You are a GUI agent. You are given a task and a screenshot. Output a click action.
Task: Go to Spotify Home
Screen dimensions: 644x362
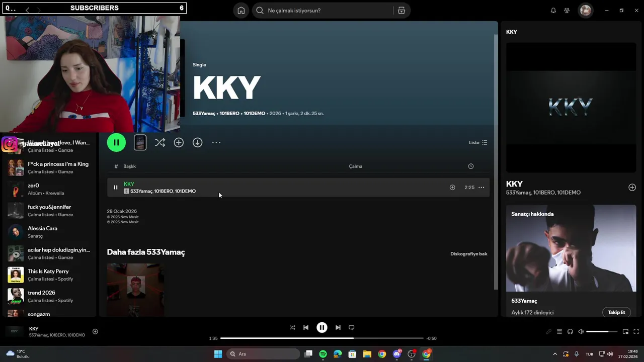pos(241,11)
